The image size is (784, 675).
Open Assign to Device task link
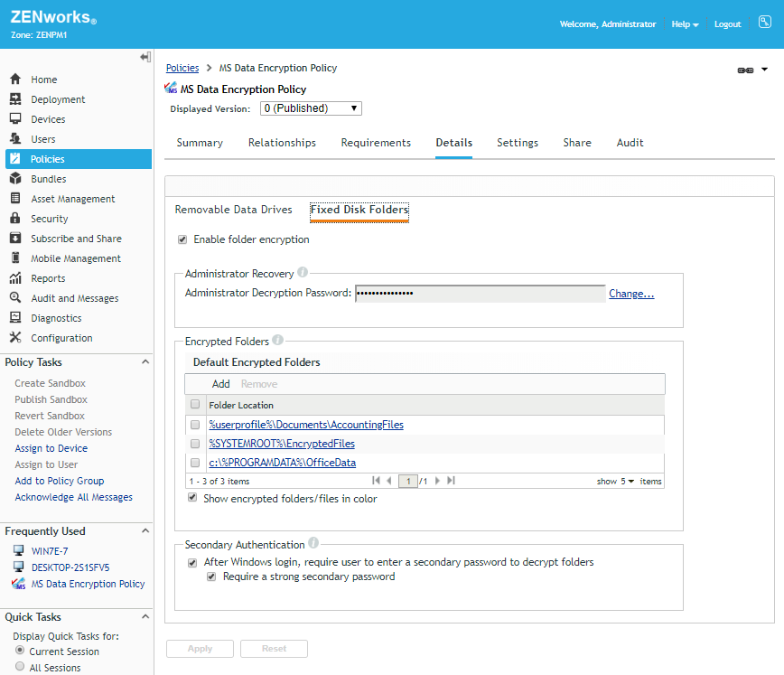click(x=51, y=448)
